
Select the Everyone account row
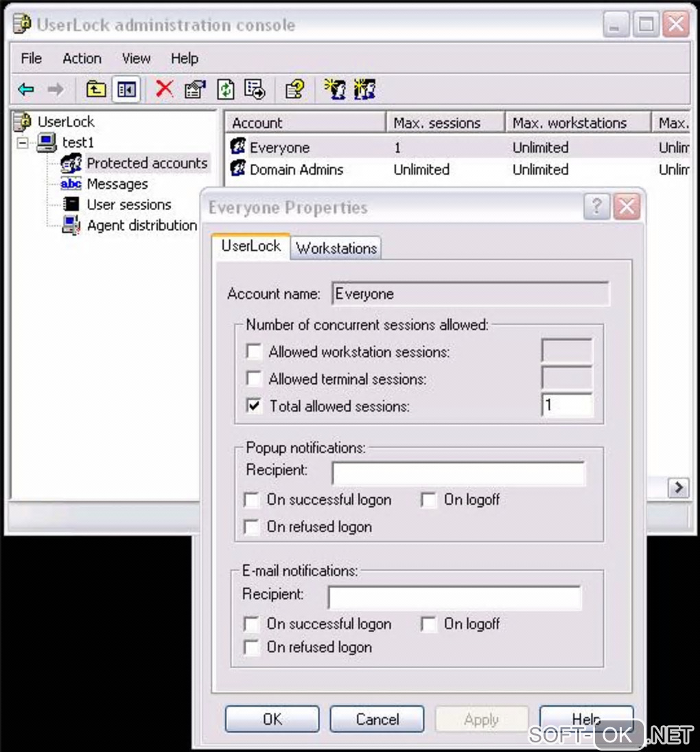(458, 147)
